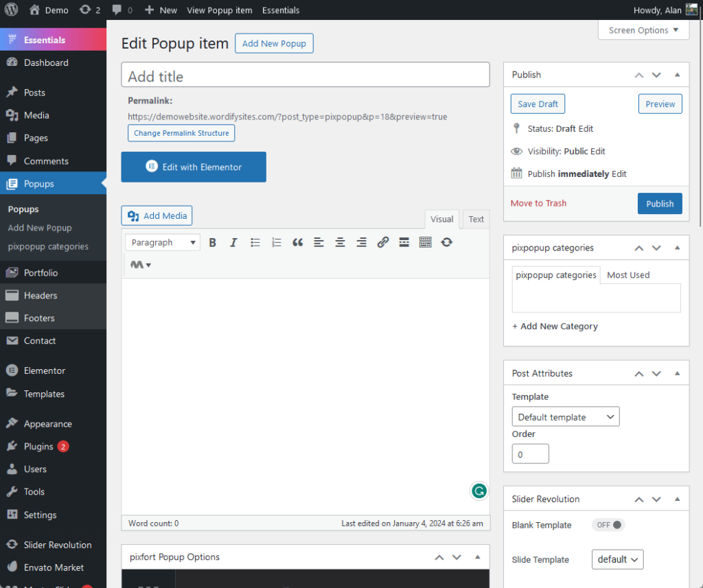Click the Add New Category link
Screen dimensions: 703x588
click(555, 326)
